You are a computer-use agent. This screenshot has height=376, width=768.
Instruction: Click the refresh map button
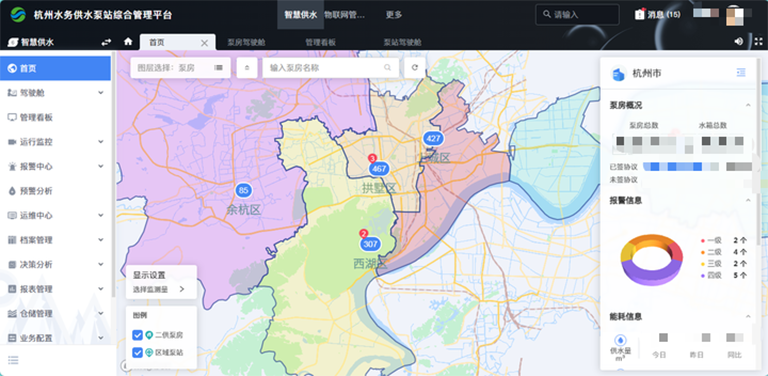click(x=414, y=68)
